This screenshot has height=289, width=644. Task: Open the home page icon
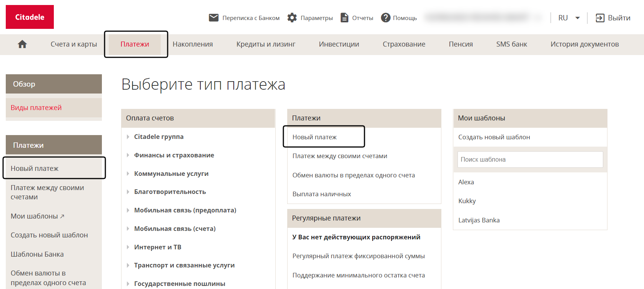pos(22,44)
